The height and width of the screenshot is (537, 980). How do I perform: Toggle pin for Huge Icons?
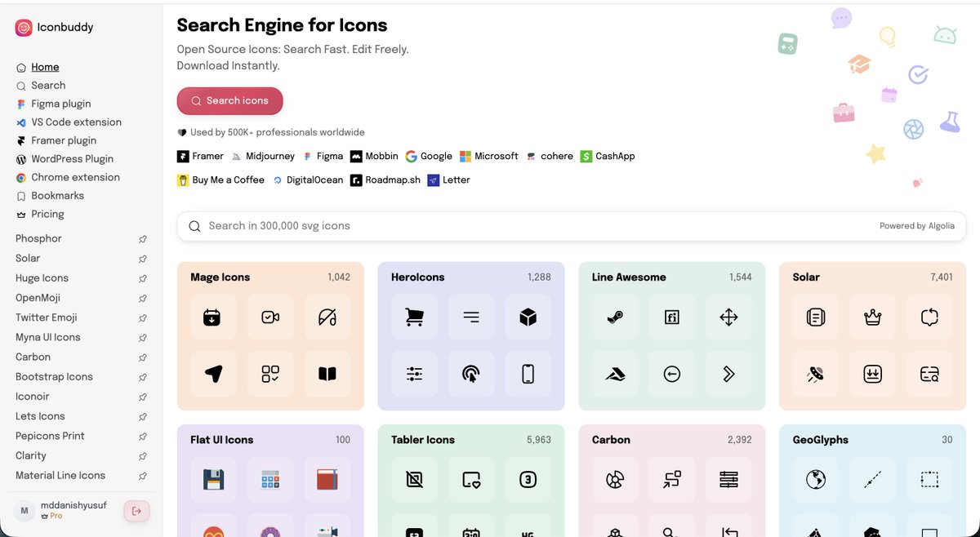tap(143, 278)
